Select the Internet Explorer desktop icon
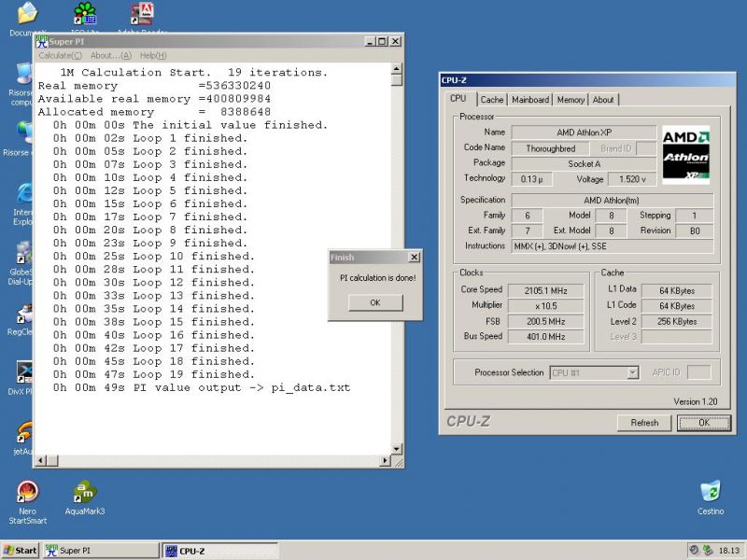Viewport: 747px width, 560px height. [x=25, y=194]
